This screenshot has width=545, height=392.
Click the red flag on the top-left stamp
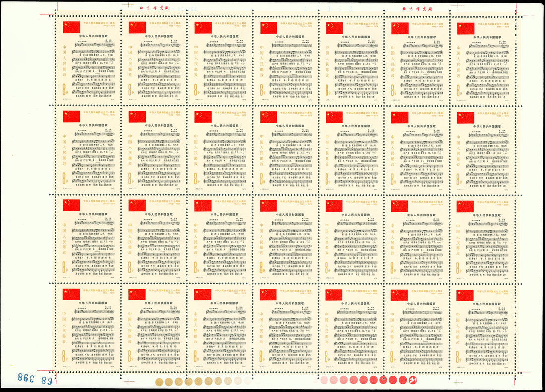pyautogui.click(x=71, y=27)
